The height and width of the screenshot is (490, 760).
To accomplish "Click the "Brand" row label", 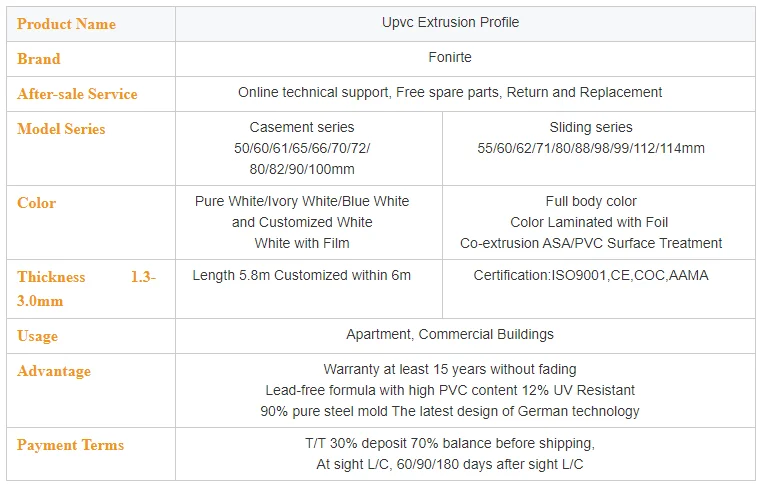I will [x=39, y=59].
